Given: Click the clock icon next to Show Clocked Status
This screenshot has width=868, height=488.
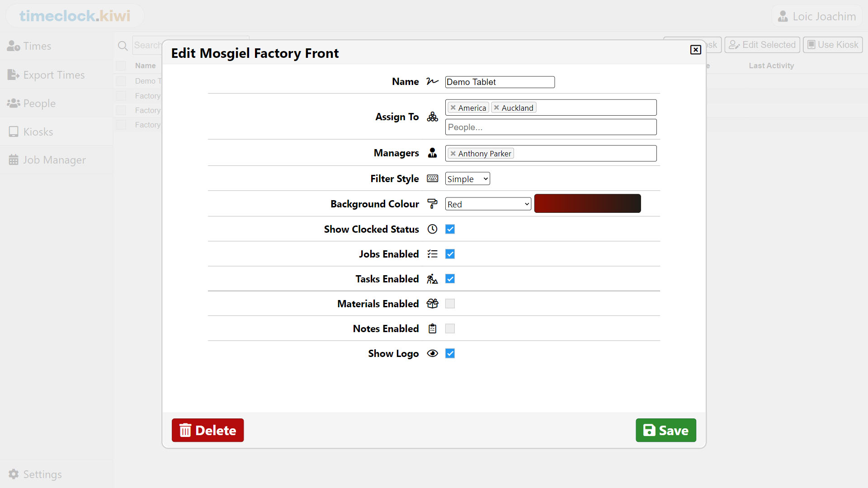Looking at the screenshot, I should click(x=432, y=229).
